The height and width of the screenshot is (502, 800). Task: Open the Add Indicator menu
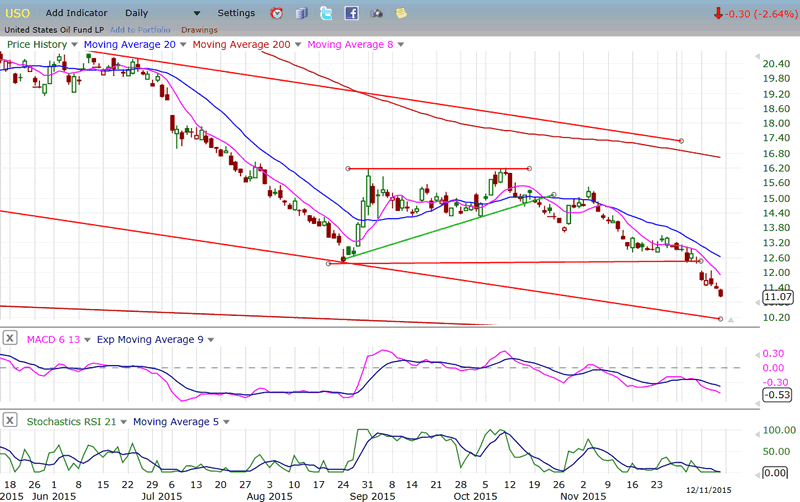point(79,14)
